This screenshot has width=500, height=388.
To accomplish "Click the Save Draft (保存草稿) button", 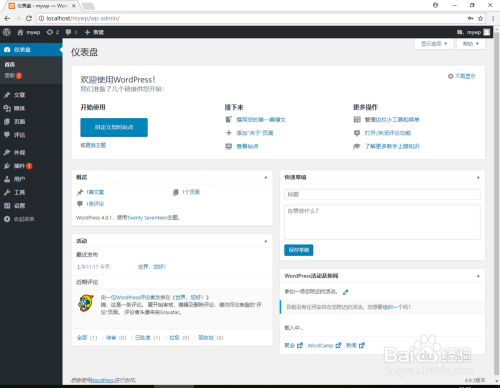I will tap(299, 250).
